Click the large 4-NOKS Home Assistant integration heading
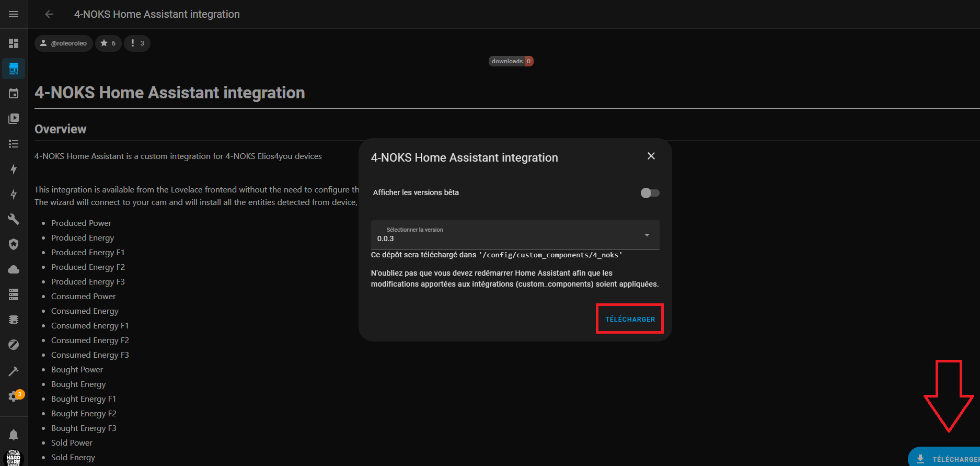980x466 pixels. [x=170, y=93]
